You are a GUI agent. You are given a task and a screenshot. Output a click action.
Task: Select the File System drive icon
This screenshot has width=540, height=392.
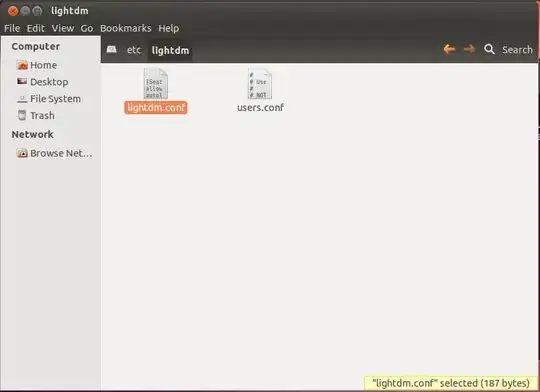click(22, 99)
